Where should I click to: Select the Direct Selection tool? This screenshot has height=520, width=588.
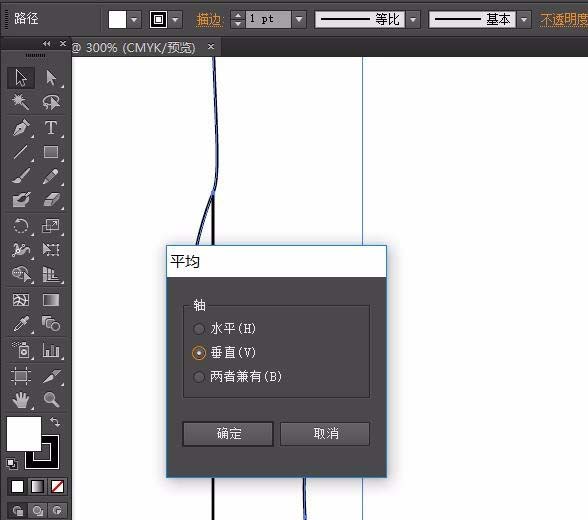51,78
